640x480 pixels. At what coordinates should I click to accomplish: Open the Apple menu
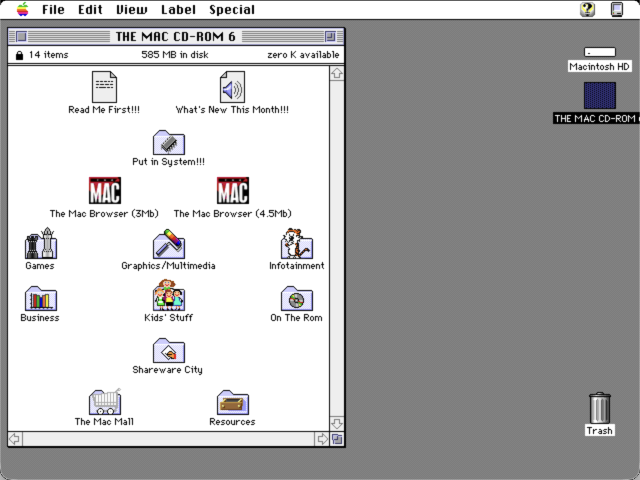22,9
